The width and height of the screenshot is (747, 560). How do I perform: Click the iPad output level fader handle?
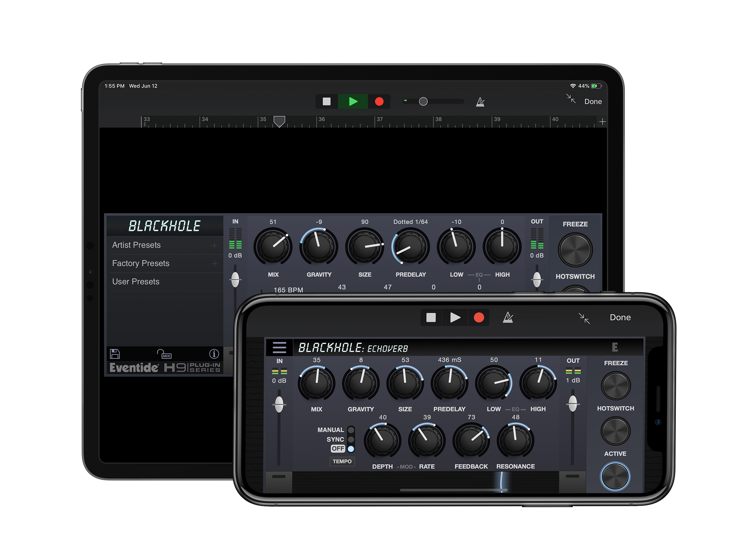coord(537,280)
